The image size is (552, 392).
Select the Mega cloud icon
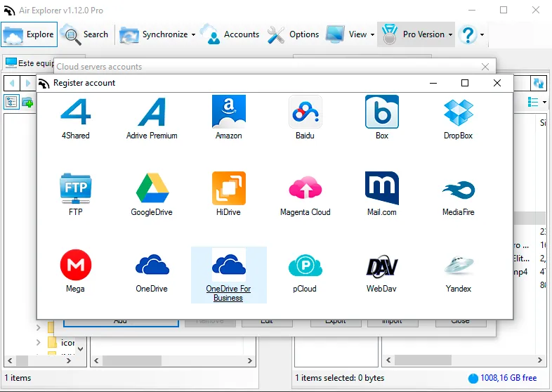click(76, 271)
